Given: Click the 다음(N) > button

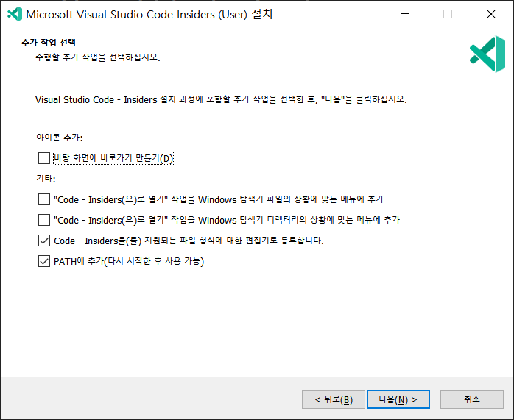Looking at the screenshot, I should (398, 399).
